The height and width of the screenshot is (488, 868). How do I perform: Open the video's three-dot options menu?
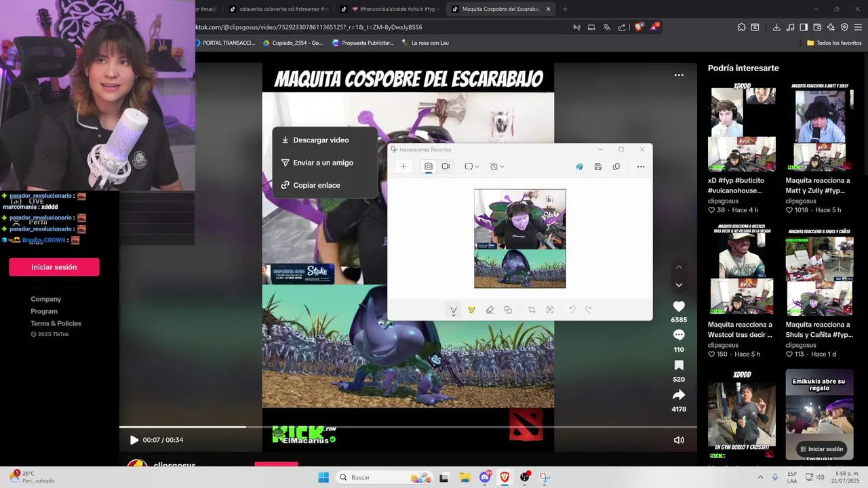[679, 75]
